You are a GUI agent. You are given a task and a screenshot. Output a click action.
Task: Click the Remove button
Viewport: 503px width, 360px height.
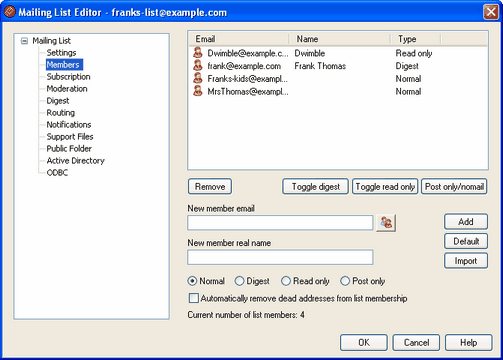210,187
